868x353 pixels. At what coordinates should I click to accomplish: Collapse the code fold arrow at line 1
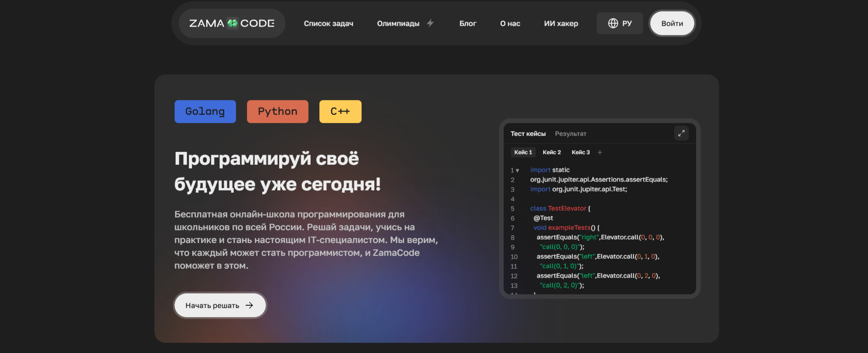pos(517,170)
